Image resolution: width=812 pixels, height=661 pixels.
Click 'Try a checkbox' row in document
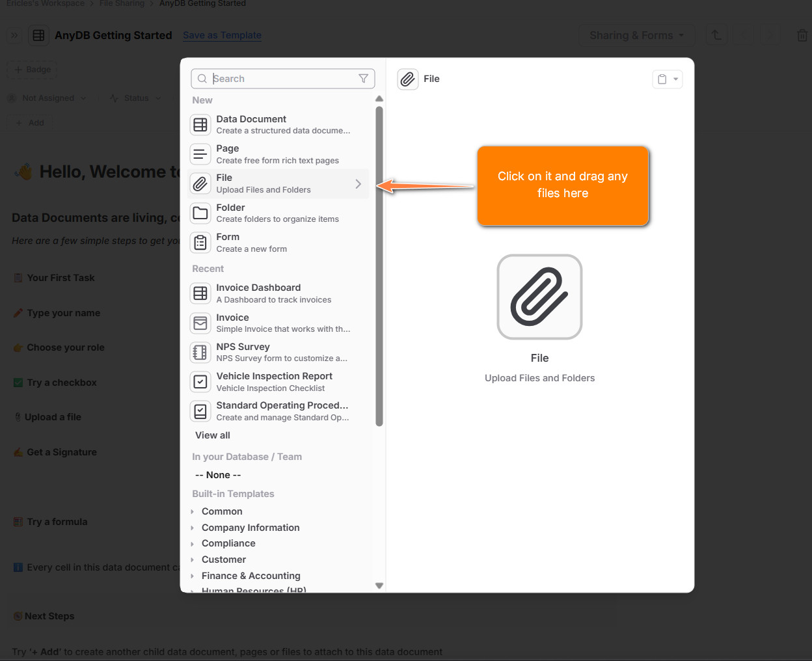click(x=61, y=383)
